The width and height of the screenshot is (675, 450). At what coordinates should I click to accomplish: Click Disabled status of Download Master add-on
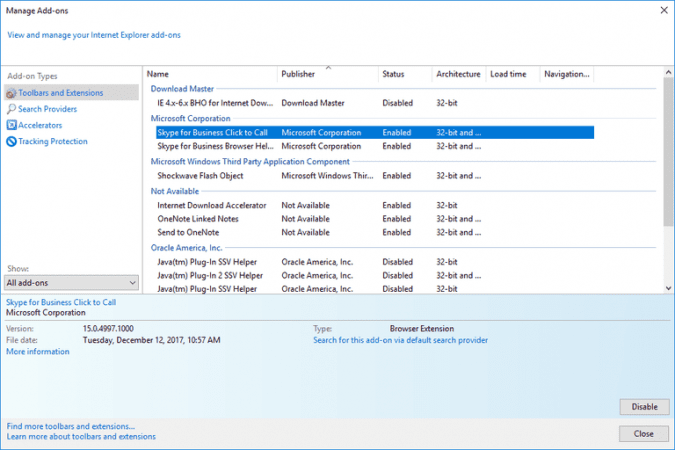pos(397,103)
